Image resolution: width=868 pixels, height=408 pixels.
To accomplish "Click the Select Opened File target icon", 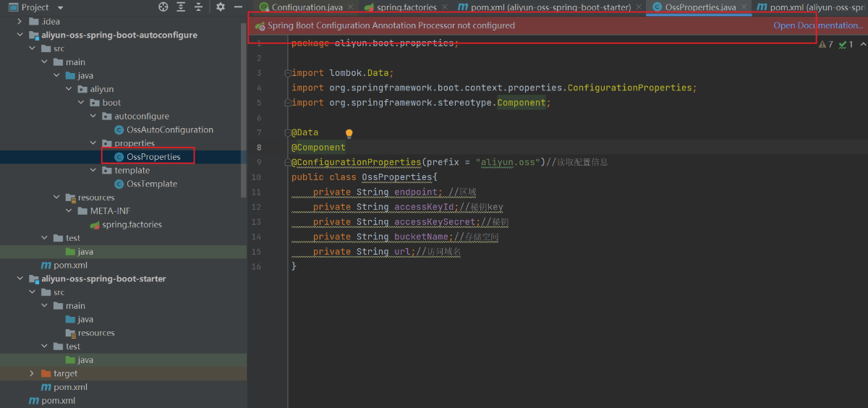I will point(163,7).
